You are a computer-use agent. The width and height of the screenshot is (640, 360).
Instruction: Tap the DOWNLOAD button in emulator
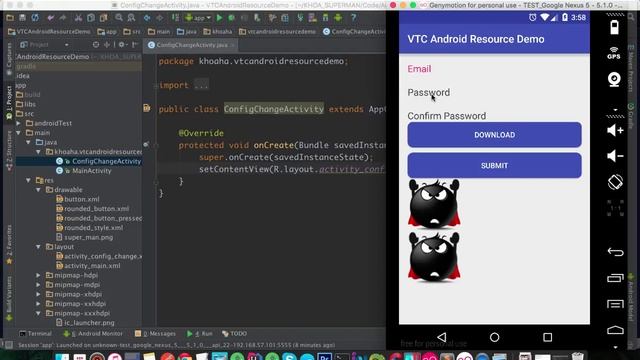pyautogui.click(x=494, y=135)
